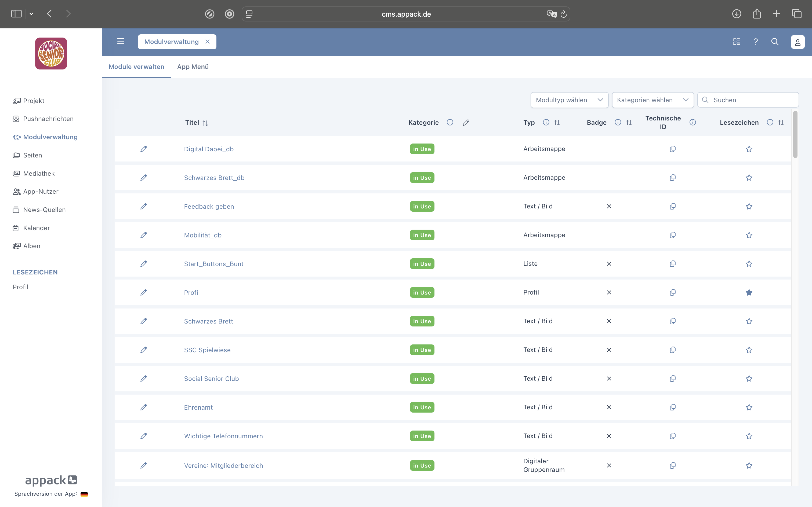The image size is (812, 507).
Task: Sort the table by Titel column
Action: tap(205, 123)
